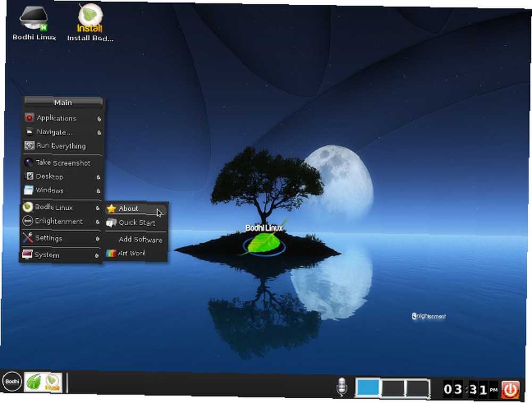
Task: Expand the Bodhi Linux submenu arrow
Action: pos(97,208)
